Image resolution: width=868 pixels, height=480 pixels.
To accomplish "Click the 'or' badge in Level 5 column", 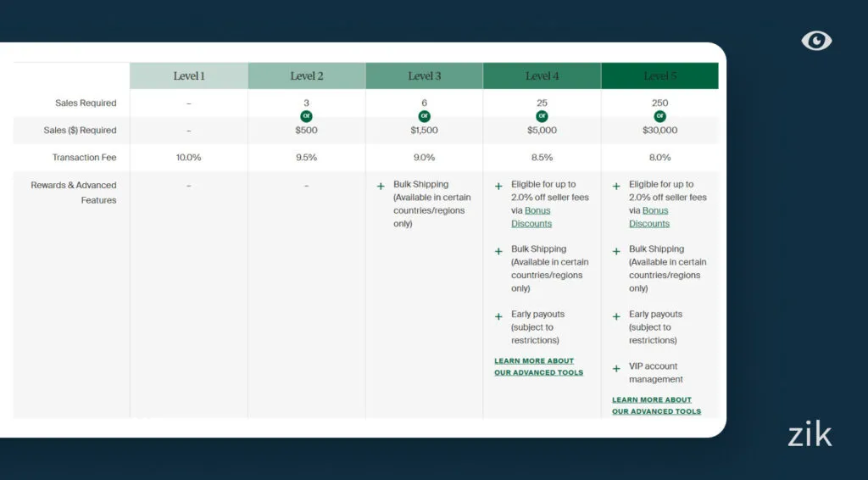I will (x=659, y=116).
